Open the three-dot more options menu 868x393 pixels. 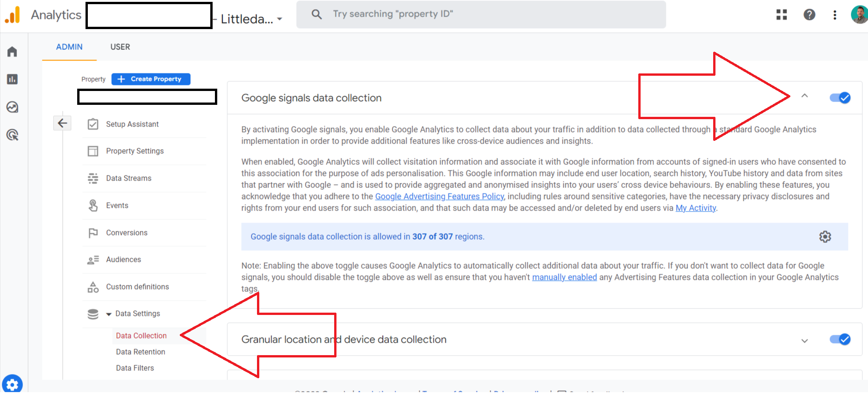point(835,15)
